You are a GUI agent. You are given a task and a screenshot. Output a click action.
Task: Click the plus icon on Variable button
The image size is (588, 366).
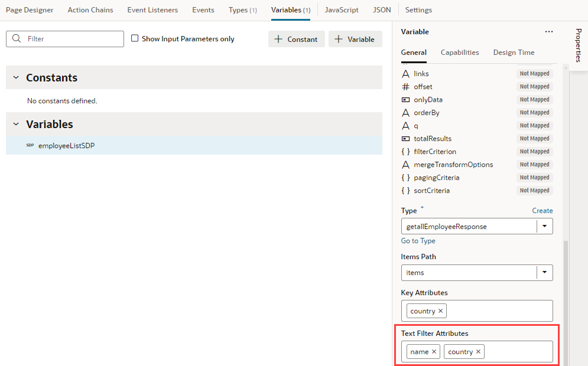click(338, 39)
